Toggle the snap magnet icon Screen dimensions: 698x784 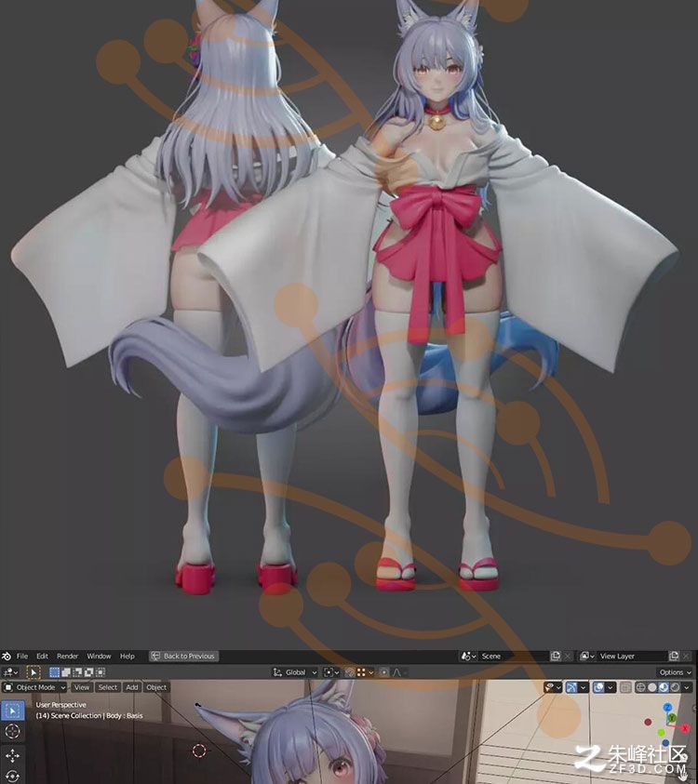pyautogui.click(x=350, y=672)
